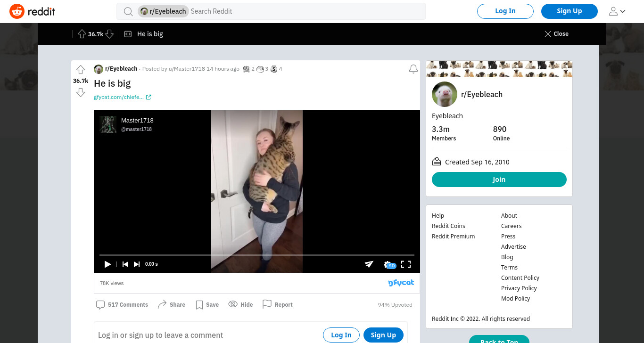
Task: Open Reddit Premium footer link
Action: point(454,237)
